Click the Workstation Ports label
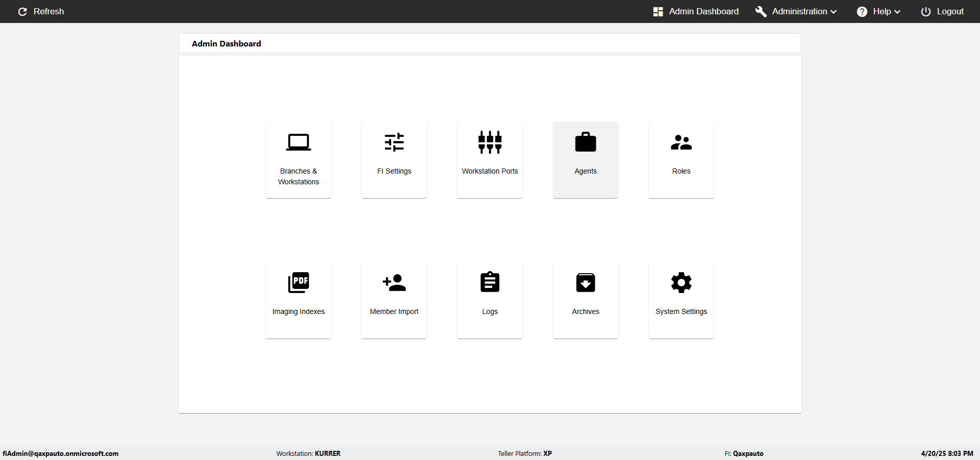Image resolution: width=980 pixels, height=460 pixels. pyautogui.click(x=490, y=171)
